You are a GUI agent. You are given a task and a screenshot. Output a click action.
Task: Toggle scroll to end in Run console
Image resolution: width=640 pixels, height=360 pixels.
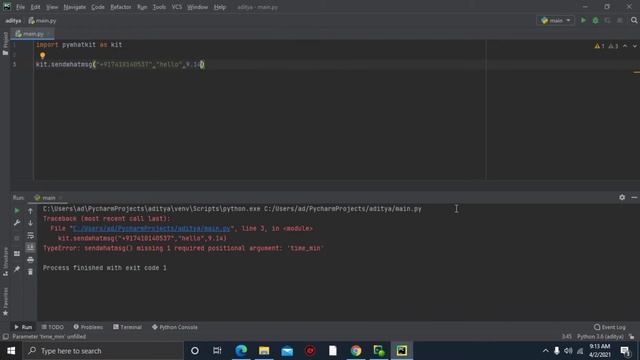coord(30,247)
